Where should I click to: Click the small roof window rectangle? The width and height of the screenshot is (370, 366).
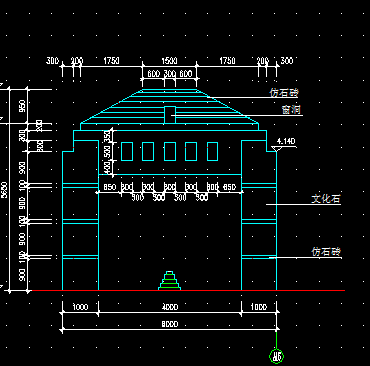click(170, 115)
